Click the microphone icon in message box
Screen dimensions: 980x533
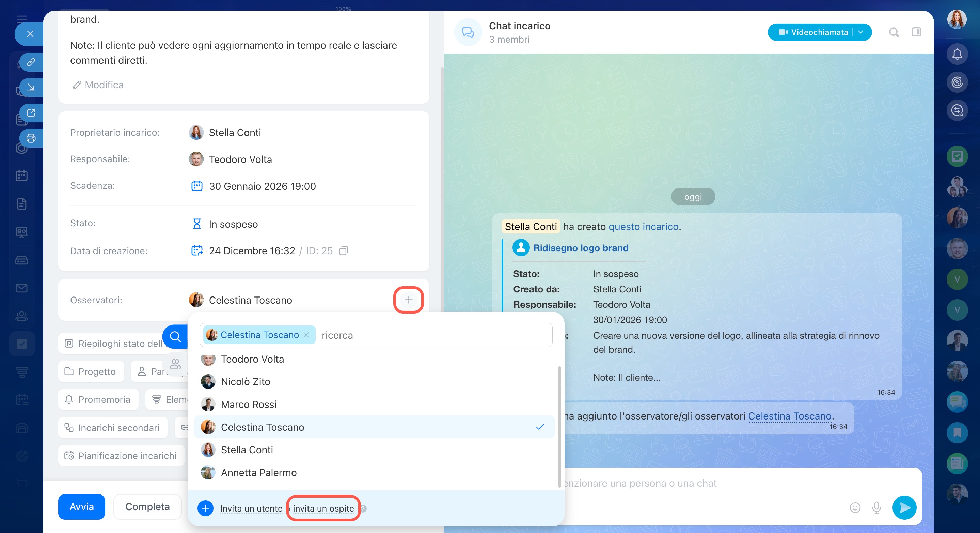click(x=876, y=507)
